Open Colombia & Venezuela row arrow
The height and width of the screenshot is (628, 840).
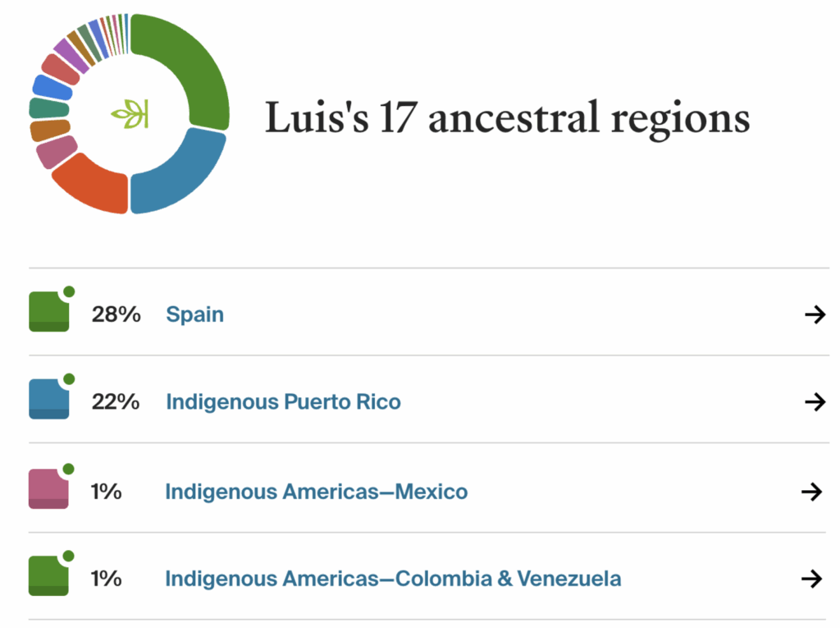click(811, 579)
